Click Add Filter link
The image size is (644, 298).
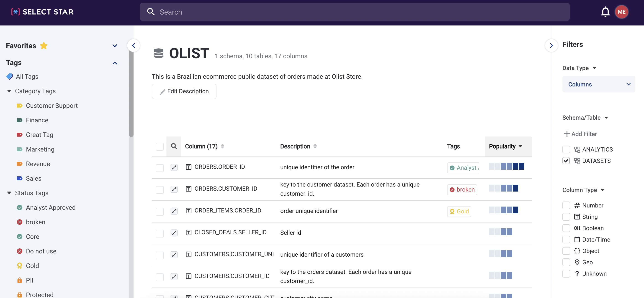pyautogui.click(x=580, y=134)
